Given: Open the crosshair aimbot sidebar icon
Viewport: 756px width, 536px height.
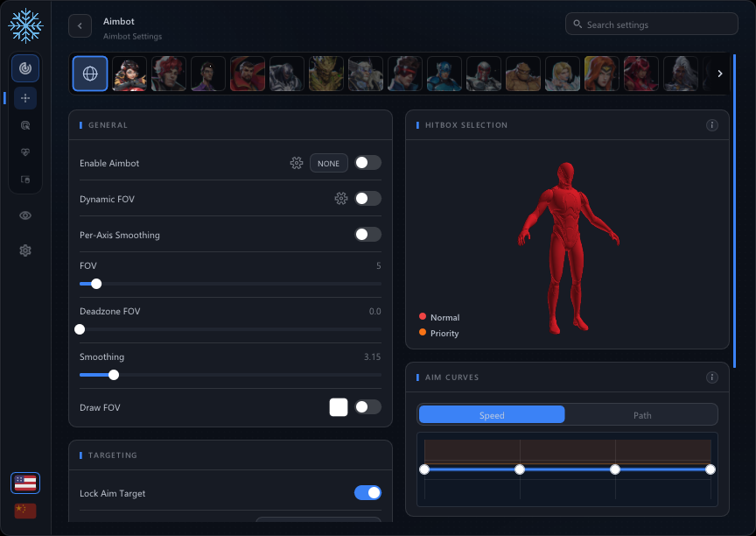Looking at the screenshot, I should point(25,98).
